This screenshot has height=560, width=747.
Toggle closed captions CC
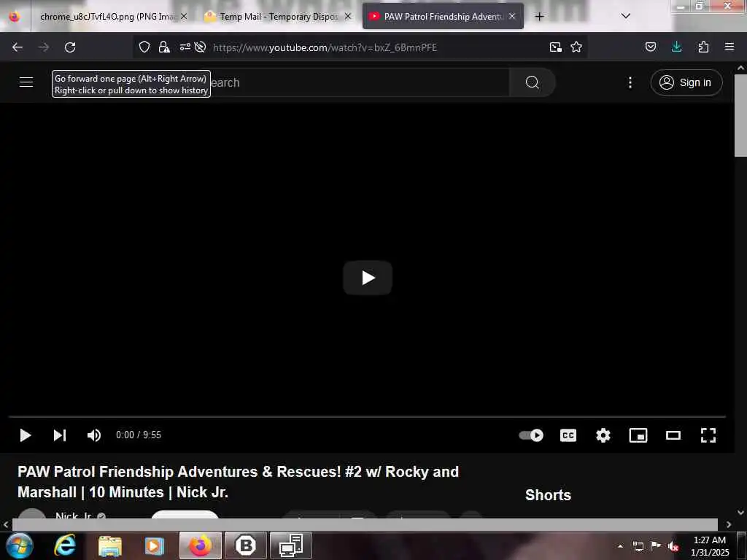click(568, 435)
